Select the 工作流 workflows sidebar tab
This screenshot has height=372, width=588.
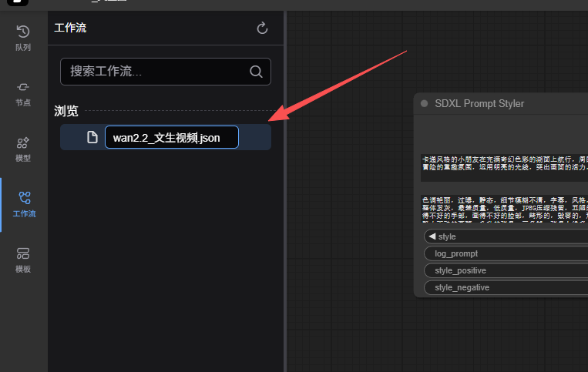click(x=23, y=203)
